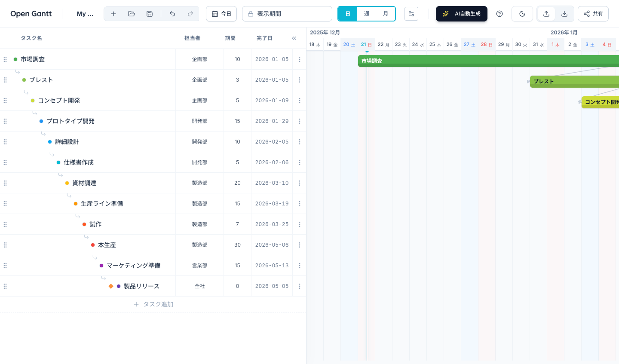Switch the timeline to 月 view

[386, 13]
